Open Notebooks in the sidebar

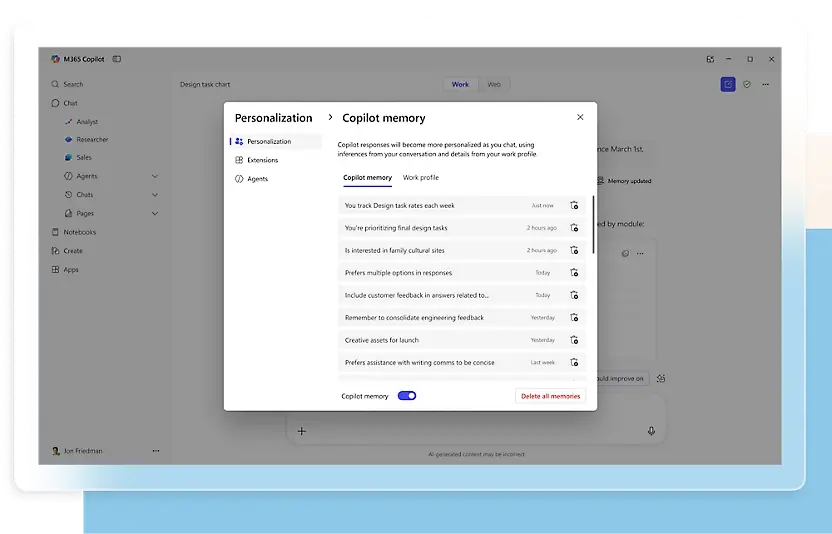pyautogui.click(x=74, y=232)
